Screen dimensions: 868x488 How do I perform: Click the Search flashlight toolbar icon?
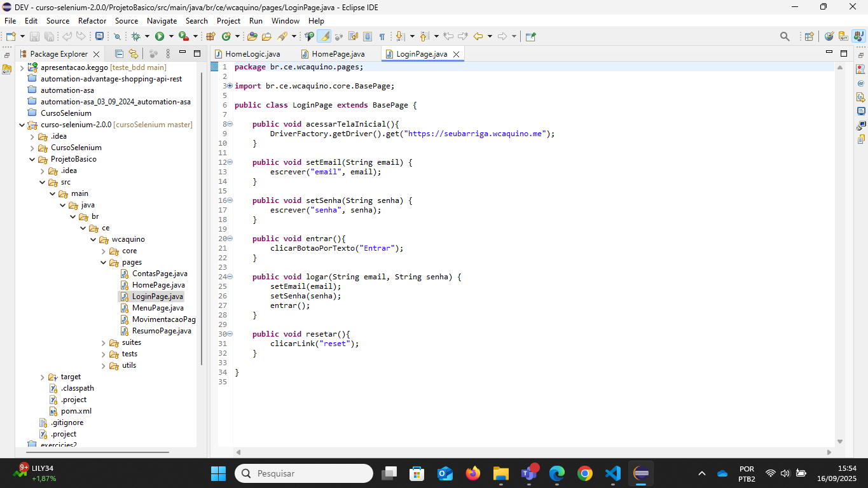[282, 36]
